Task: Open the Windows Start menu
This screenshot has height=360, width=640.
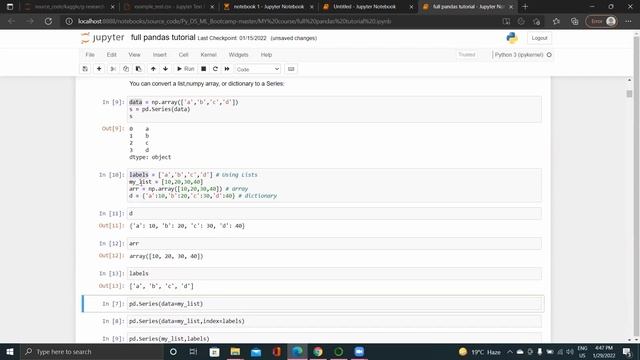Action: point(10,351)
